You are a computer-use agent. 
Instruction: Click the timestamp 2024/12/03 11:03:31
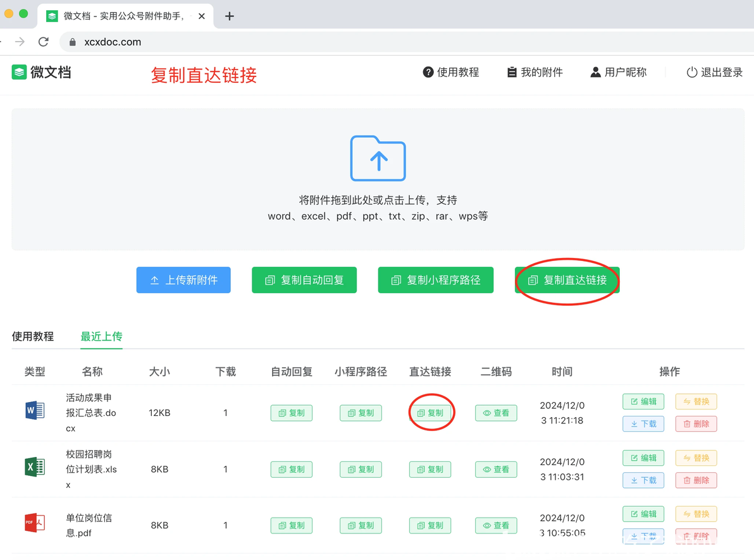coord(562,469)
